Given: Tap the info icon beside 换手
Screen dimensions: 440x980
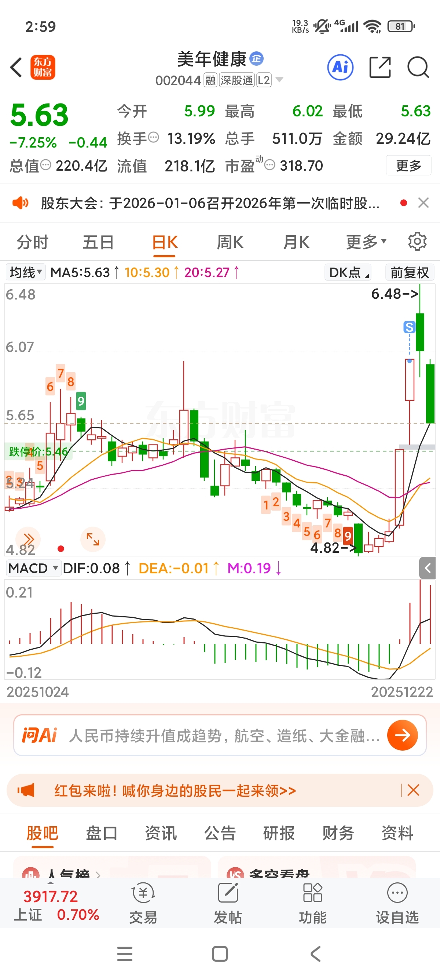Looking at the screenshot, I should tap(153, 137).
